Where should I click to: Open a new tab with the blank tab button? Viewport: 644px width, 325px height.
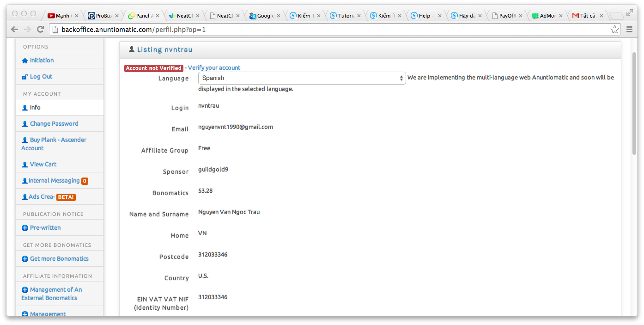click(x=617, y=16)
